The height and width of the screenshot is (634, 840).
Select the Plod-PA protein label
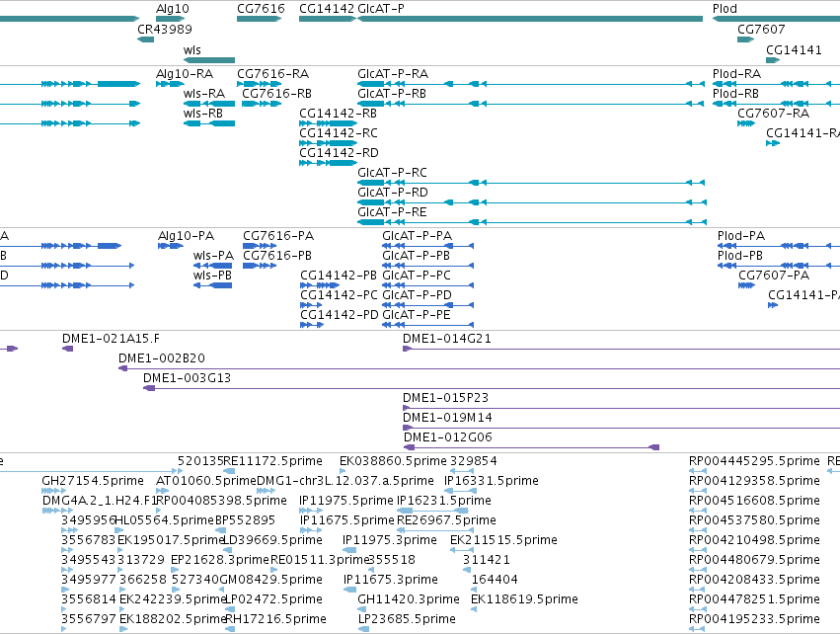click(741, 236)
